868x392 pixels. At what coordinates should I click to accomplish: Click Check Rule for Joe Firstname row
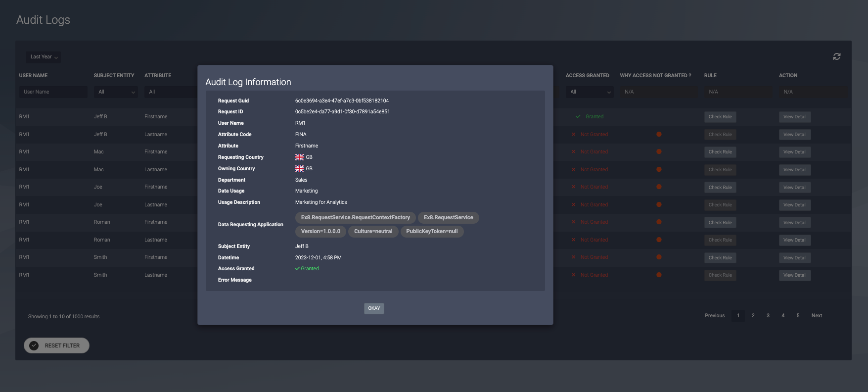coord(720,188)
